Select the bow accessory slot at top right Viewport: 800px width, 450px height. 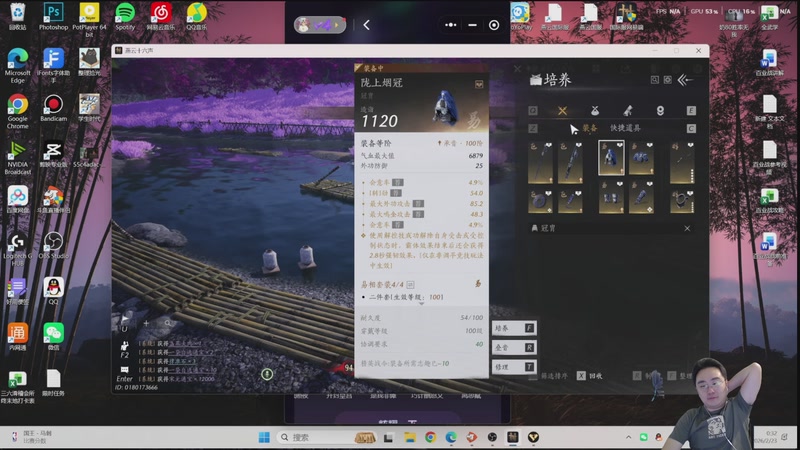point(682,163)
